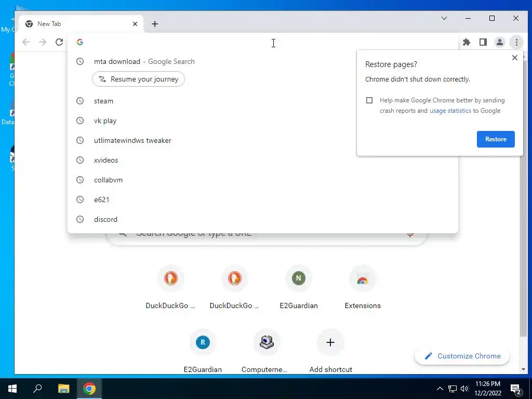Open the taskbar clock and date
The image size is (532, 399).
click(x=488, y=389)
